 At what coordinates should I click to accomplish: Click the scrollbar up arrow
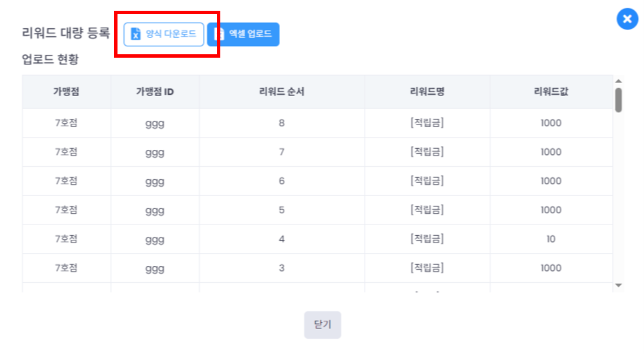pos(619,81)
